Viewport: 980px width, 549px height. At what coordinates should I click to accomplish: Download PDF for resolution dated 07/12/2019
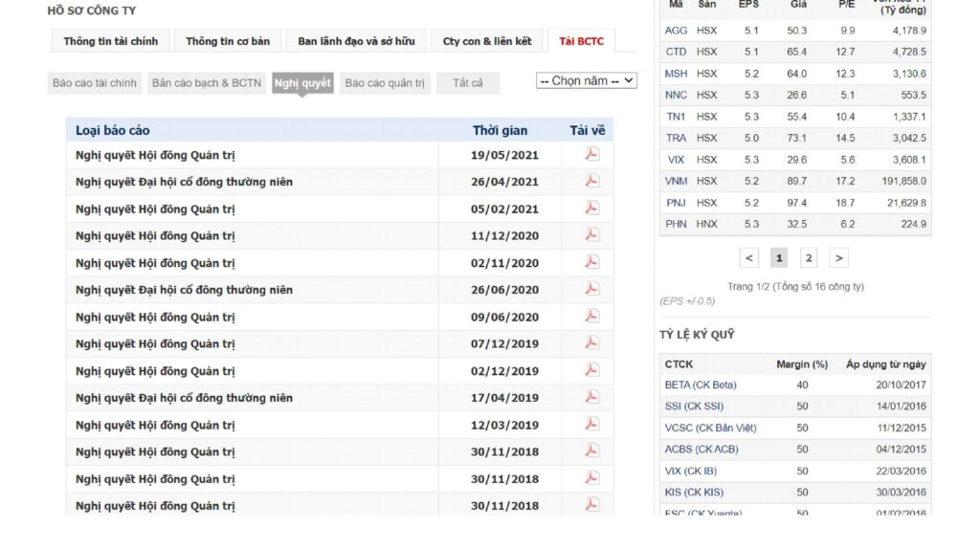591,343
